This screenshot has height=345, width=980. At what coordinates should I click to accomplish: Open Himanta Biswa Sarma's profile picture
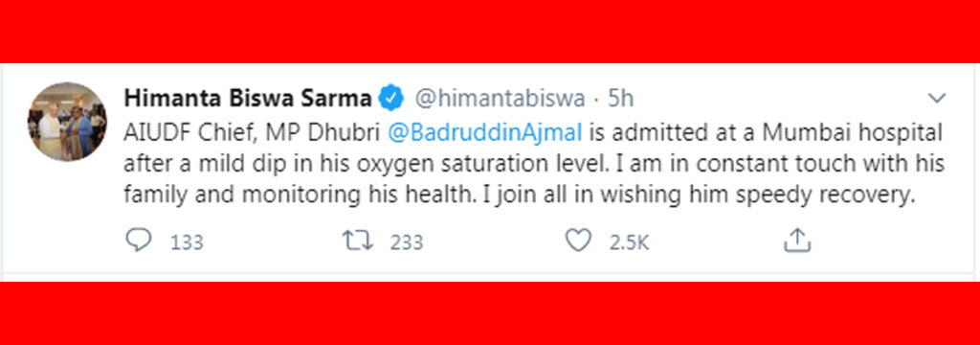coord(67,122)
